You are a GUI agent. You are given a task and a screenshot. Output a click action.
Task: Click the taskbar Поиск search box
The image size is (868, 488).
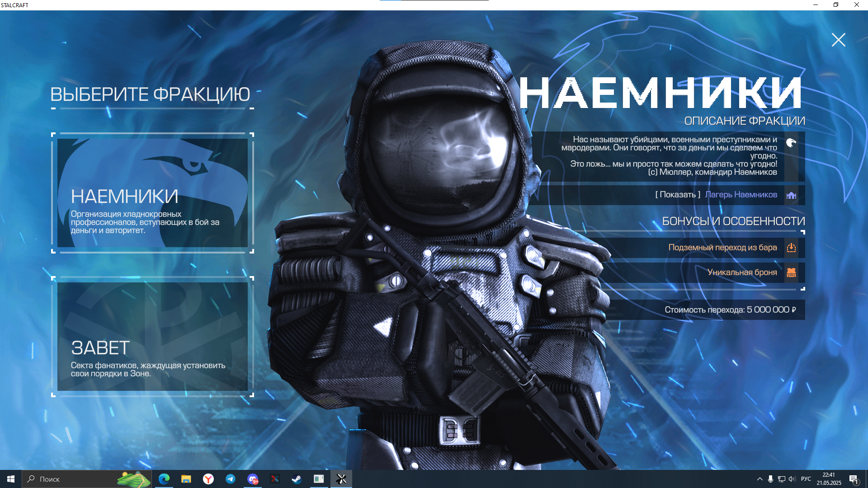[87, 479]
